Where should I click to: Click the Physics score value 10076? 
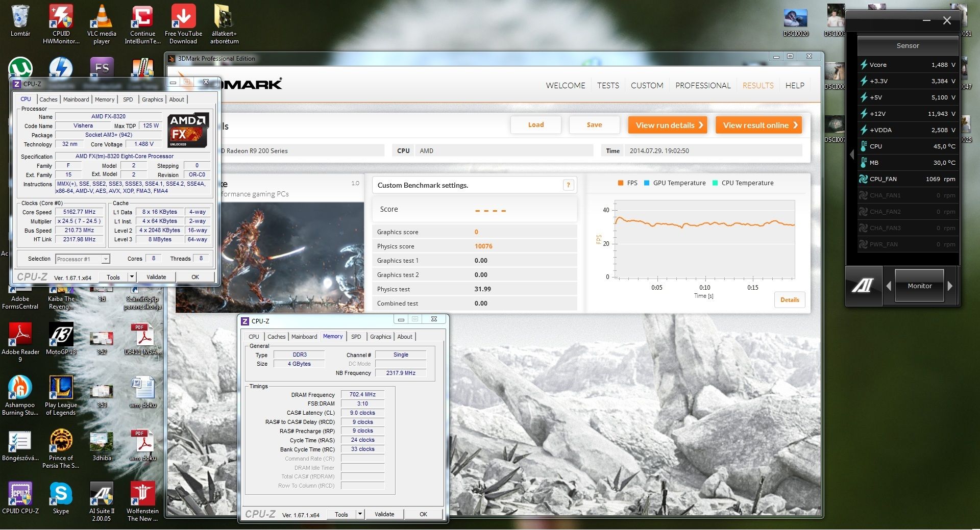click(483, 246)
